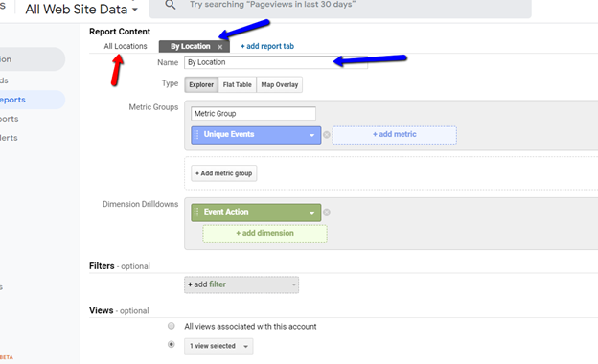Click Add metric group button

pyautogui.click(x=224, y=173)
